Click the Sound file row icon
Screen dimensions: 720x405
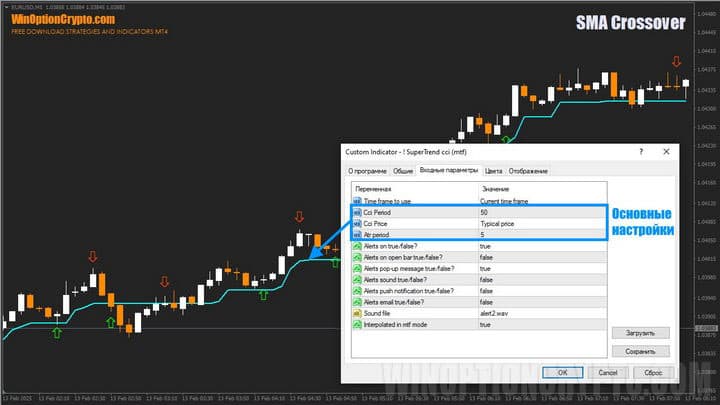click(356, 313)
